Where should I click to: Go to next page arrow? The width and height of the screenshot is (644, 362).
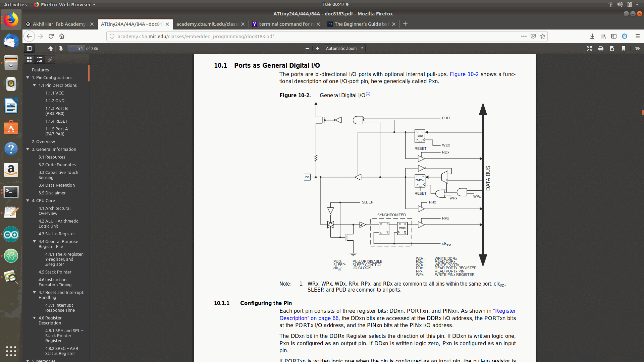click(x=61, y=49)
